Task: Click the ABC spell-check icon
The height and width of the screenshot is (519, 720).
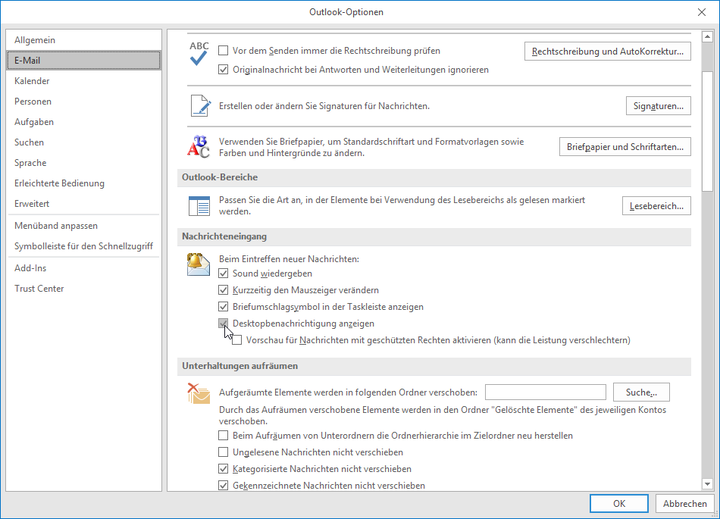Action: coord(199,54)
